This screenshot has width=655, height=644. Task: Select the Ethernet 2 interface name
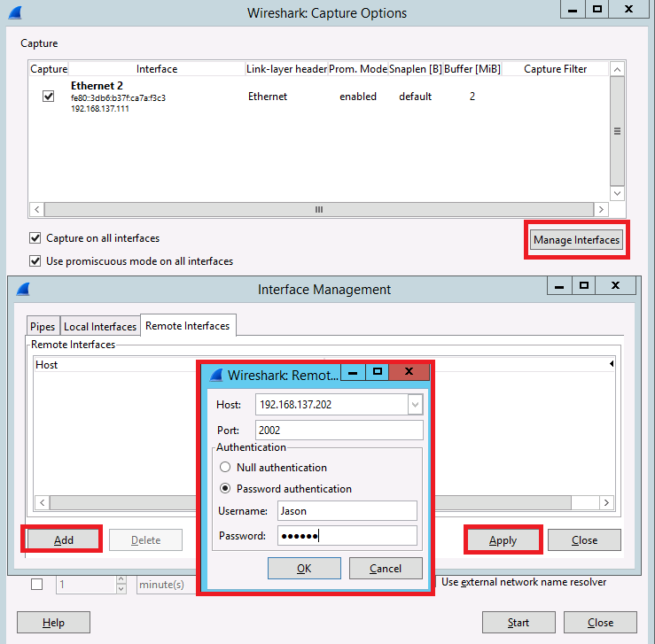97,86
